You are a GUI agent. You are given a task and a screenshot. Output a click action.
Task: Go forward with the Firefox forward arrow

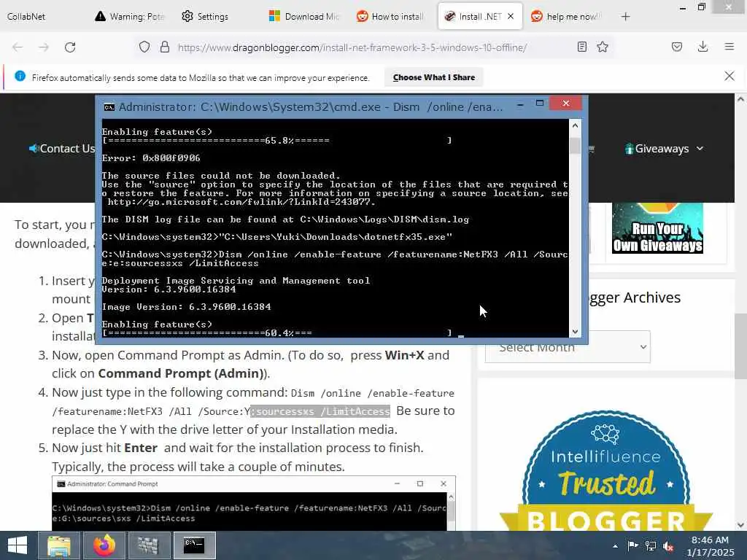44,47
